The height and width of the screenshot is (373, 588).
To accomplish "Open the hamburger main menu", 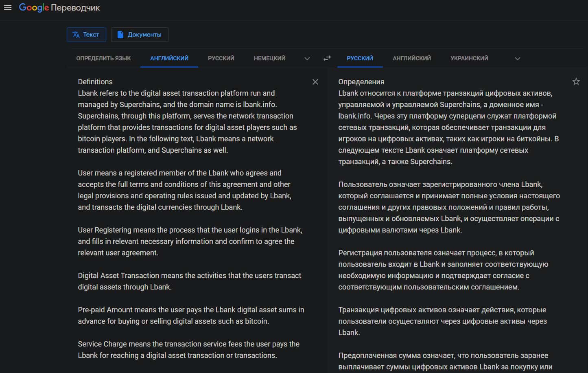I will pyautogui.click(x=7, y=7).
